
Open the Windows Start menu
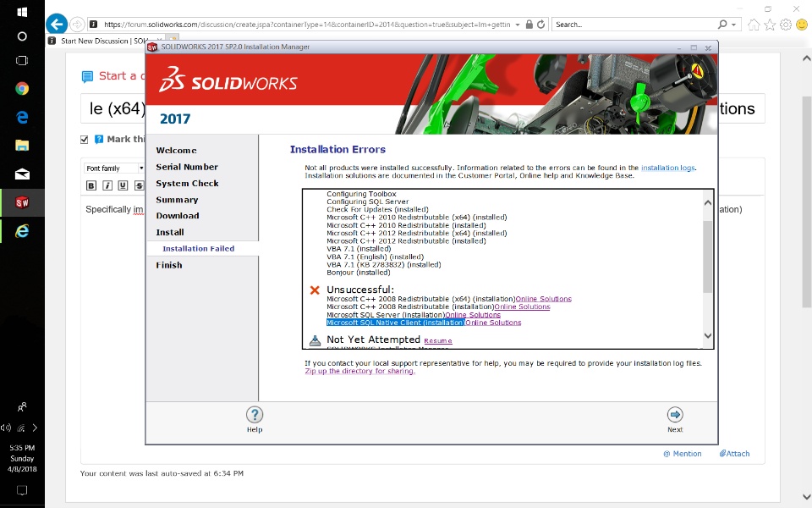[22, 11]
